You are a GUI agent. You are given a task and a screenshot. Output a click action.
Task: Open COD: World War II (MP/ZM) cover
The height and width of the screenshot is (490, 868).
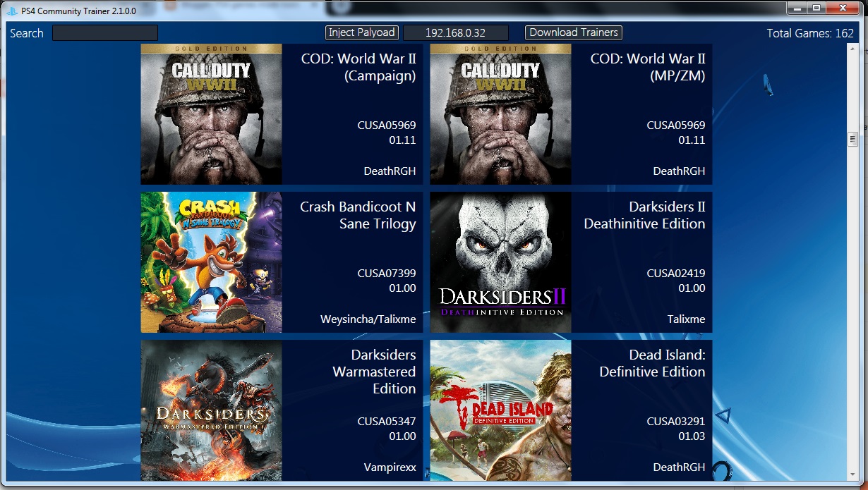500,114
